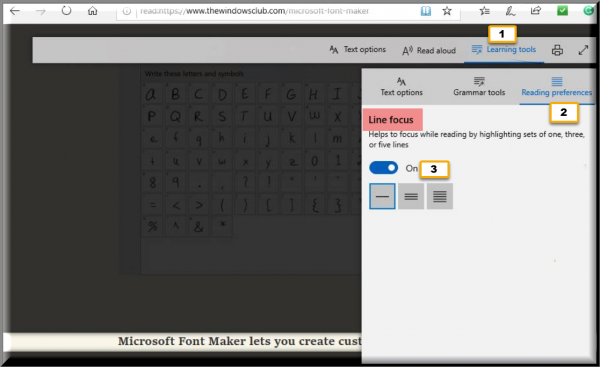Turn off the Line focus toggle
This screenshot has width=600, height=367.
point(383,168)
